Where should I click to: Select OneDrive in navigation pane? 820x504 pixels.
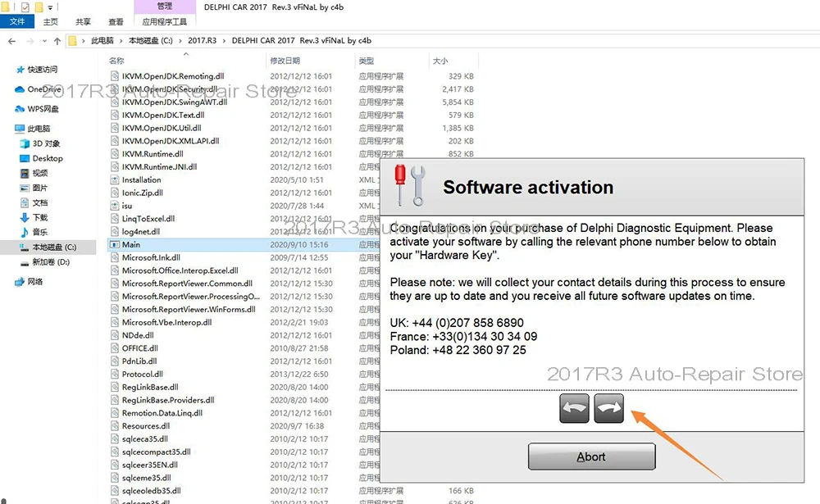tap(44, 89)
